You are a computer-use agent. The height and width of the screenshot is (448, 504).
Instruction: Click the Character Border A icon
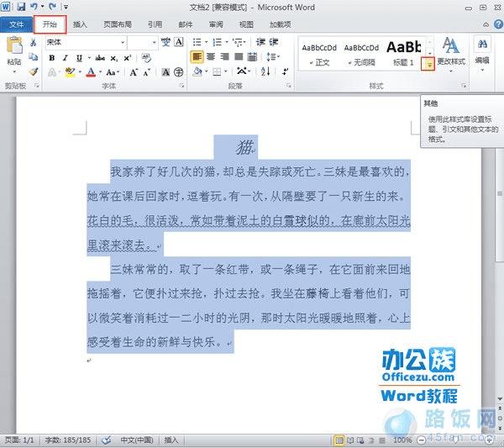(179, 42)
